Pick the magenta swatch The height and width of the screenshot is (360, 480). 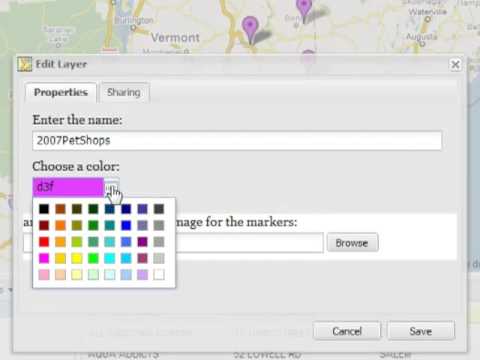coord(44,258)
